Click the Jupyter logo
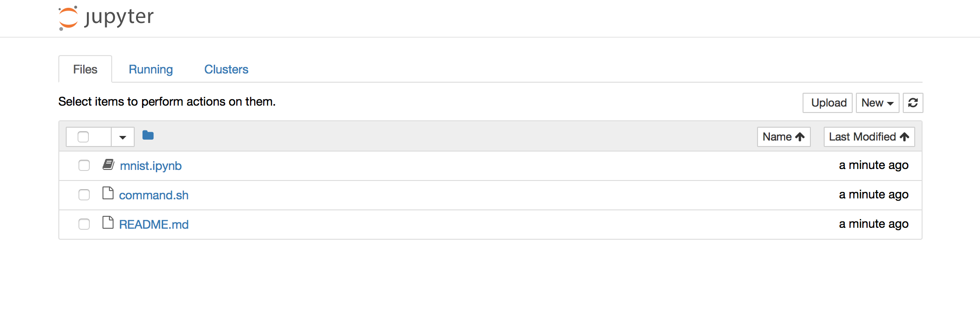 point(106,18)
